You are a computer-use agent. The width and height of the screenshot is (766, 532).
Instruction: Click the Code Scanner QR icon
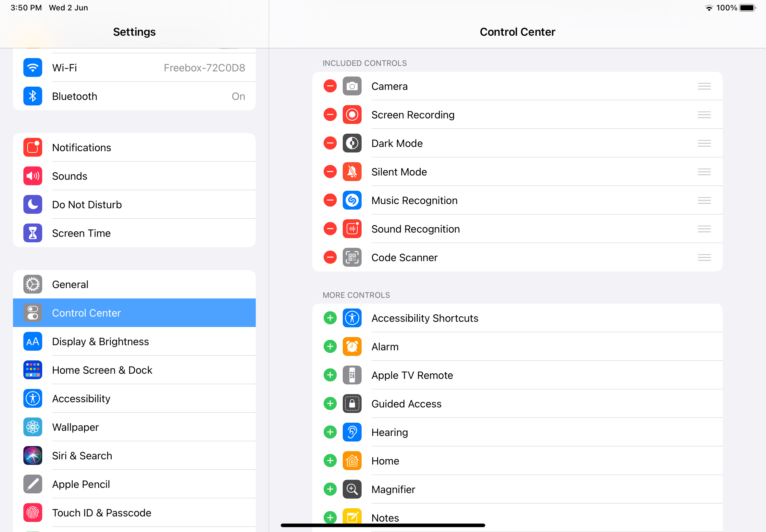point(352,257)
